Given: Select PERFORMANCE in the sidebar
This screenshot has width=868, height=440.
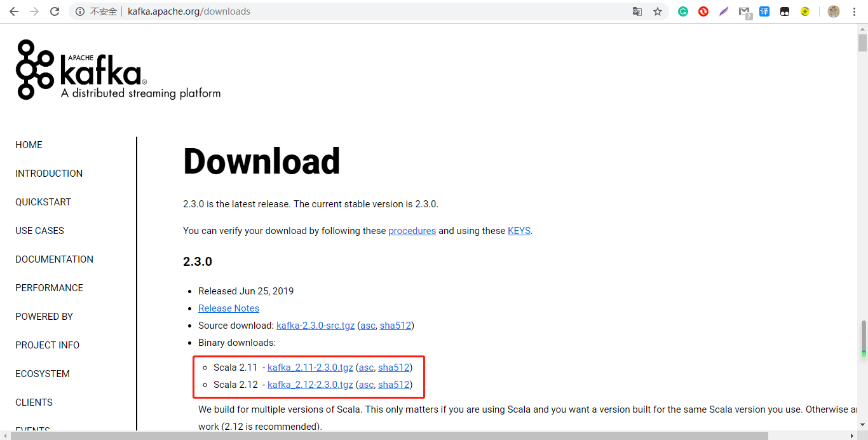Looking at the screenshot, I should 49,288.
